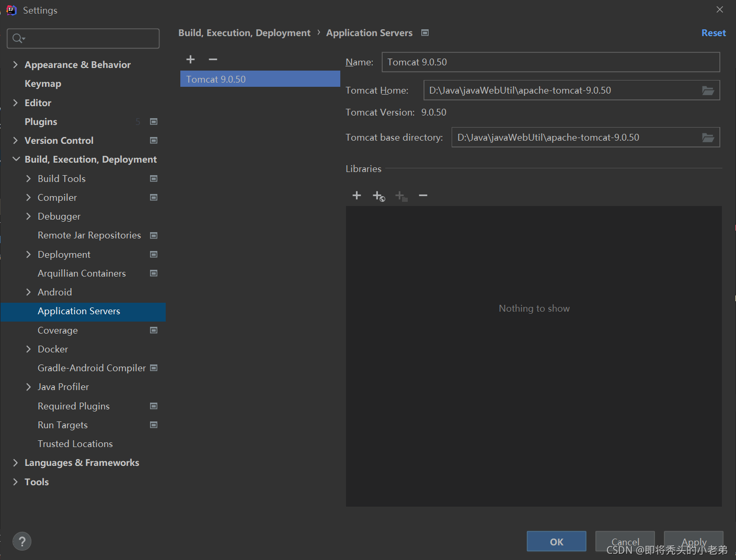This screenshot has width=736, height=560.
Task: Open Required Plugins settings page
Action: point(74,406)
